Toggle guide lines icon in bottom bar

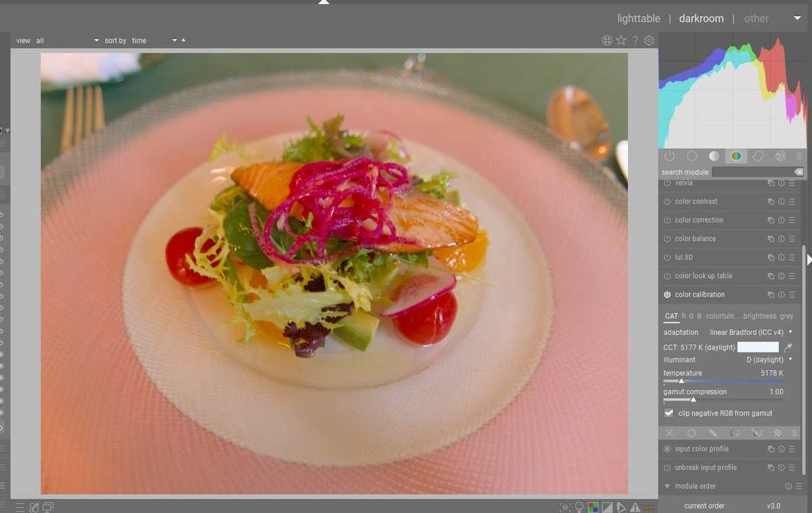pos(650,507)
